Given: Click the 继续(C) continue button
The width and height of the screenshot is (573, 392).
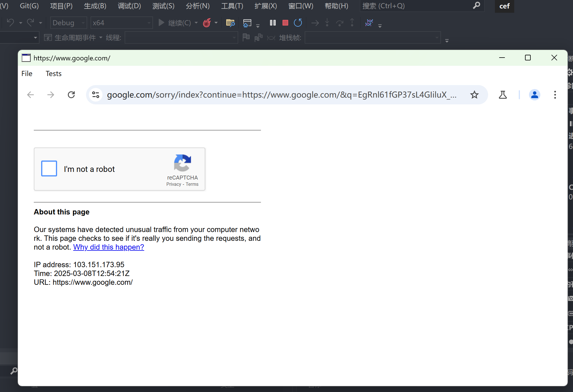Looking at the screenshot, I should [x=175, y=23].
